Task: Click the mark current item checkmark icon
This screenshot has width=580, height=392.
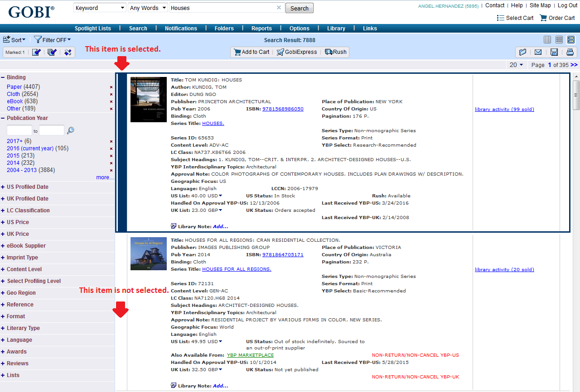Action: tap(37, 52)
